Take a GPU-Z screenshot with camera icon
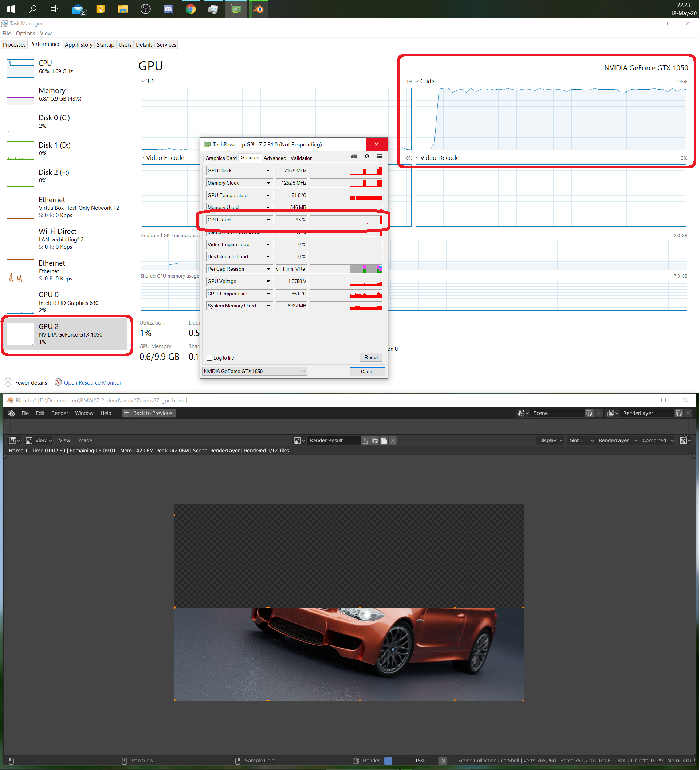 [354, 157]
